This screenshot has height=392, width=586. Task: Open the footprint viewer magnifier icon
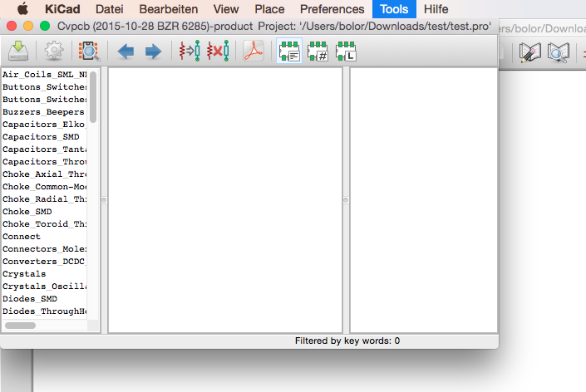89,51
